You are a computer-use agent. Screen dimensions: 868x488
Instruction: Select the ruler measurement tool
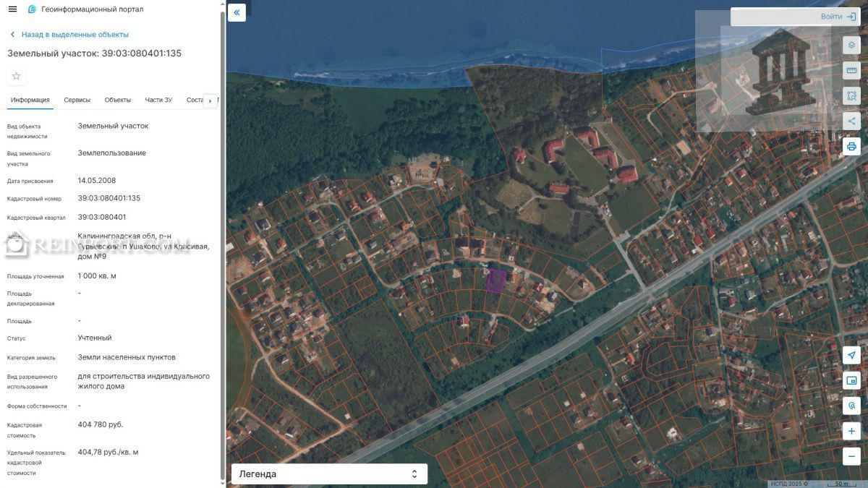pos(851,70)
